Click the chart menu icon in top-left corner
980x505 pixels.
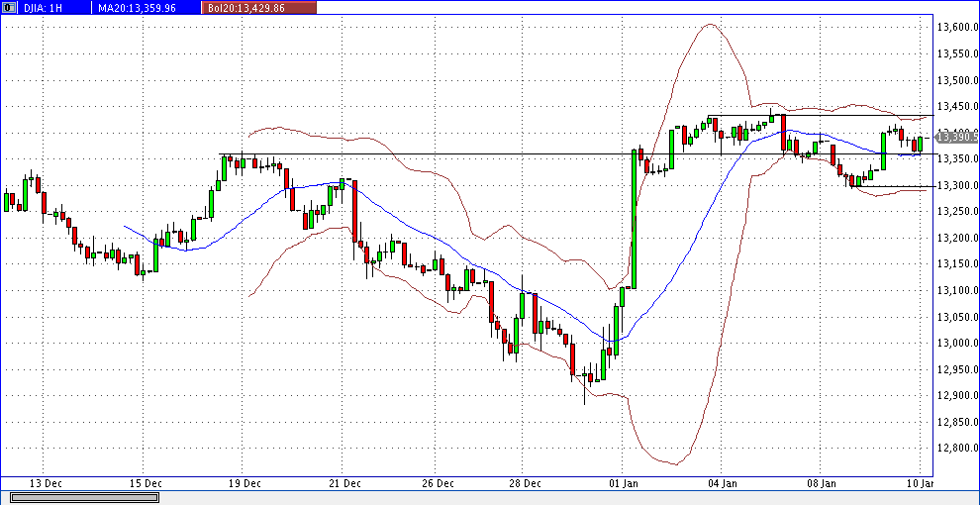(7, 7)
